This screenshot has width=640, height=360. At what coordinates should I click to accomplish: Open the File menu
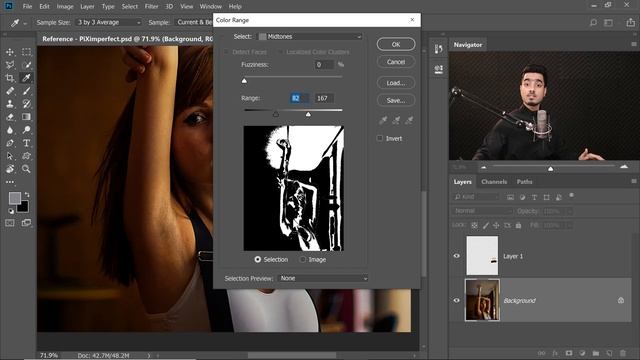pos(27,7)
